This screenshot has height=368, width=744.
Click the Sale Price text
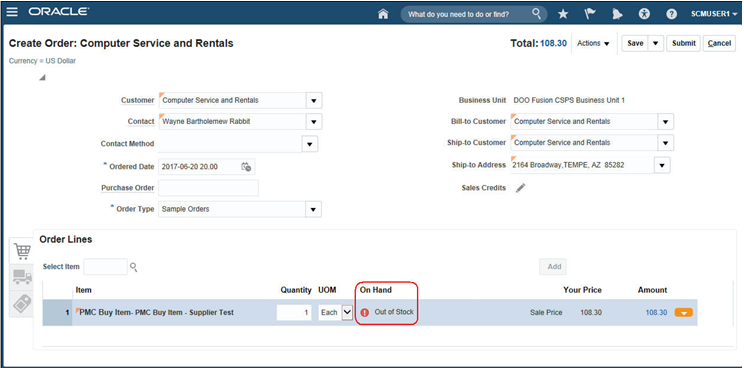(546, 313)
